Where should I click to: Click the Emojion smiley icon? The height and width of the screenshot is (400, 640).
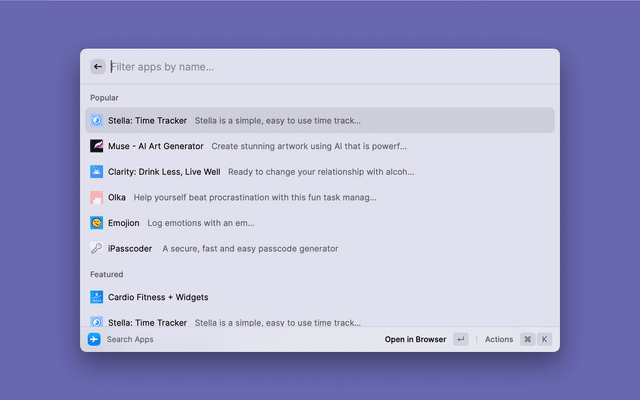97,223
